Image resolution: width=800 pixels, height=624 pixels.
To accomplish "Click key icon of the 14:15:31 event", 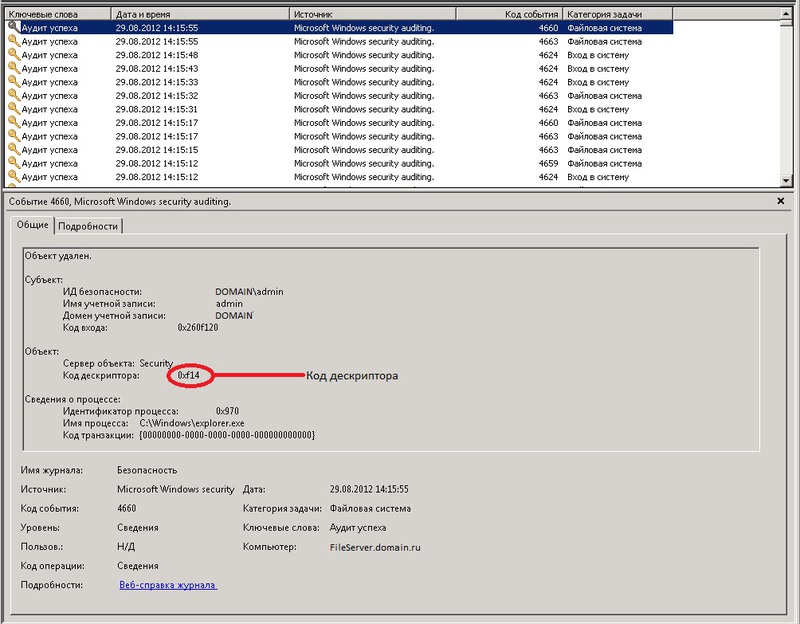I will (x=14, y=109).
